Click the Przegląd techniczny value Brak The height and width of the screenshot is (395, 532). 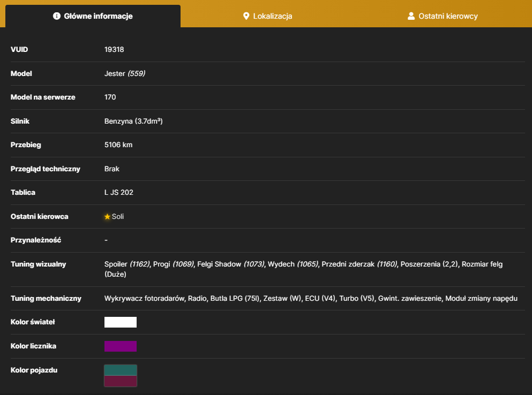111,169
